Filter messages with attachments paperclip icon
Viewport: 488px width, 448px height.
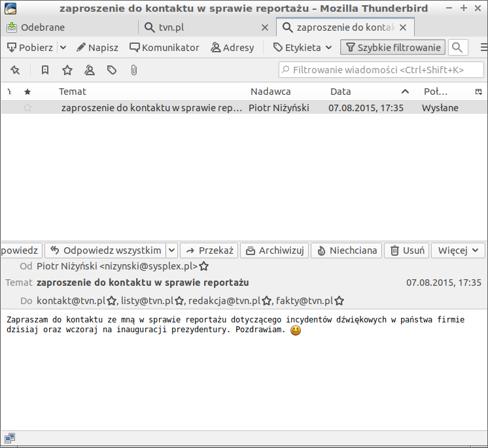(x=134, y=71)
